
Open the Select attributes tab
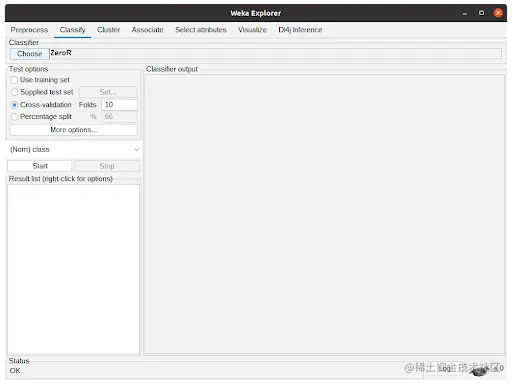click(201, 30)
